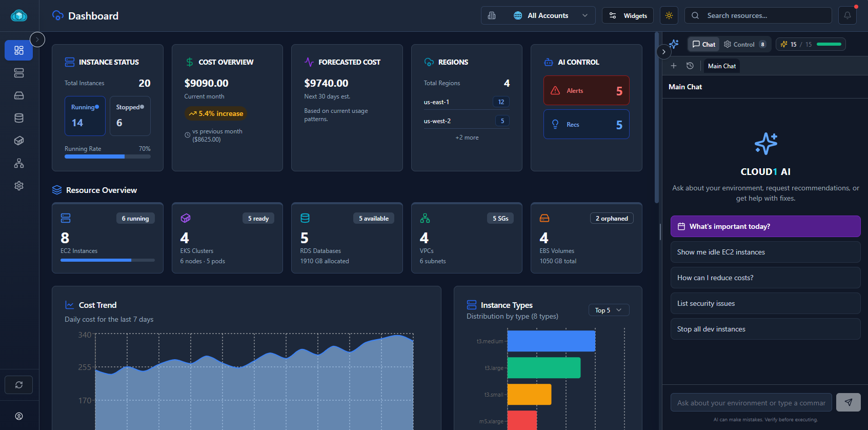The height and width of the screenshot is (430, 868).
Task: Click the Cost Trend chart icon
Action: 70,305
